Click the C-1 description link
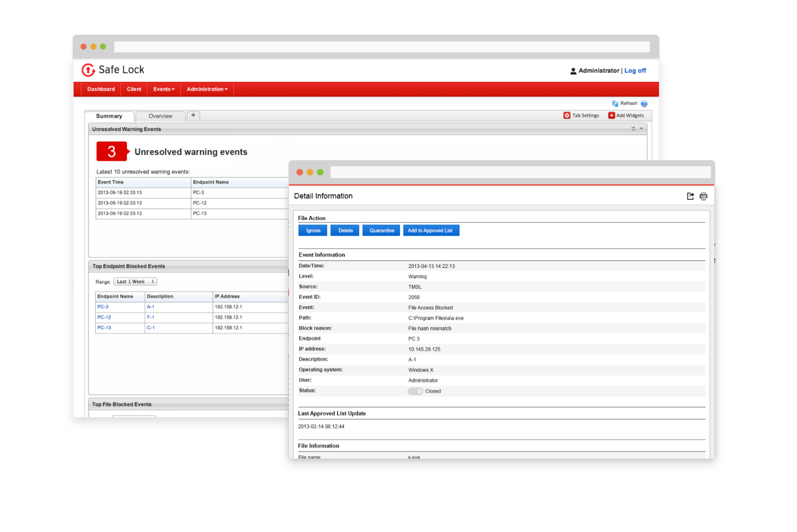Viewport: 797px width, 532px height. [151, 328]
